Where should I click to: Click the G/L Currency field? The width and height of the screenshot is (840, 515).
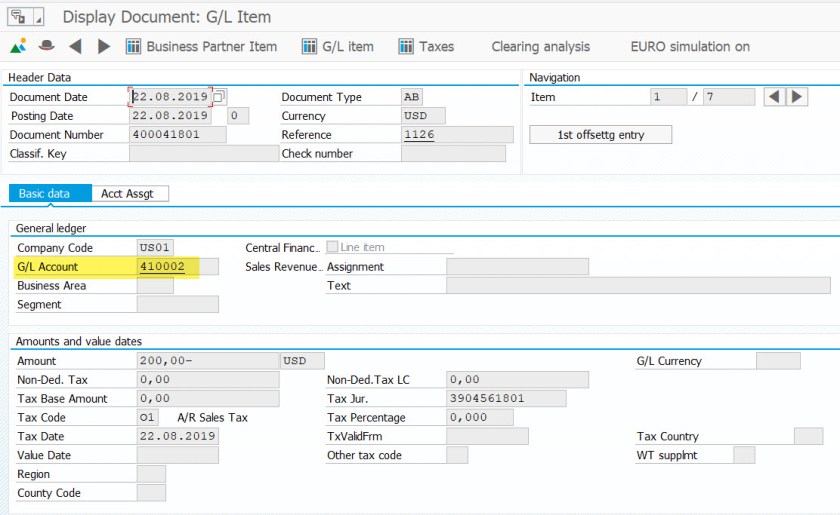[778, 361]
